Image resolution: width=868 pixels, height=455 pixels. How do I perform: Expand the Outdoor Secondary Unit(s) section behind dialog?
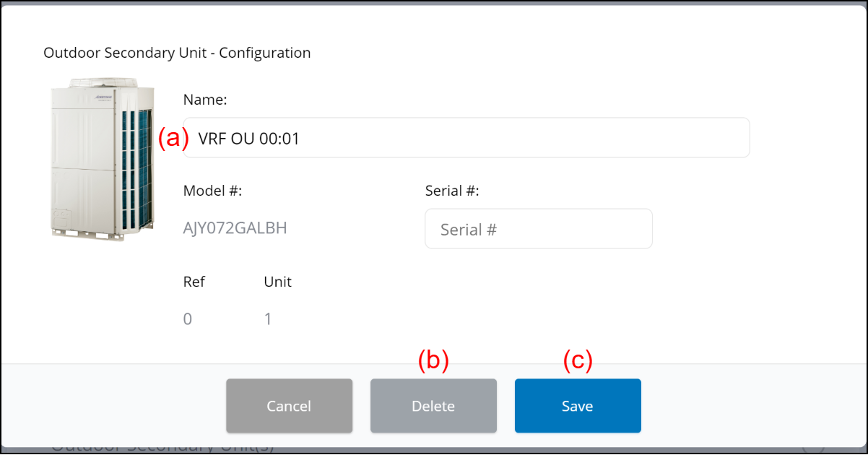(x=162, y=449)
